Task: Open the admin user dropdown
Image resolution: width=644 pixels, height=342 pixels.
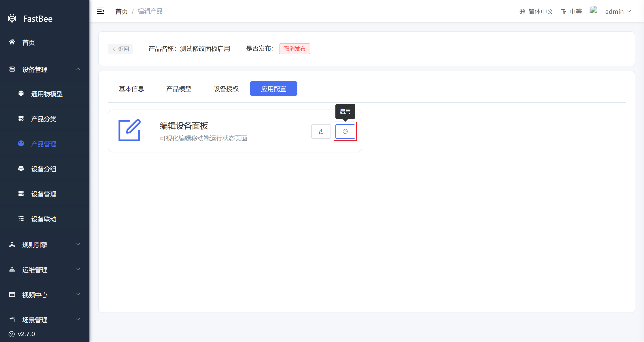Action: click(x=618, y=11)
